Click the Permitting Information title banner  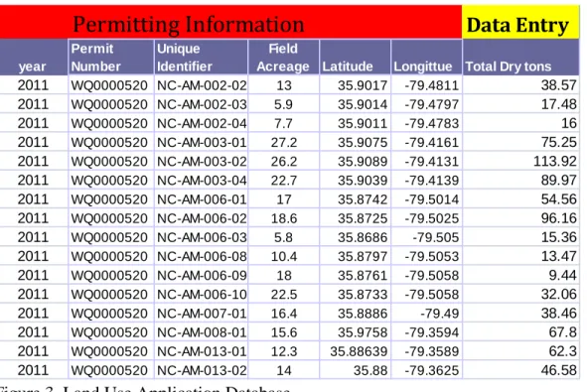230,23
